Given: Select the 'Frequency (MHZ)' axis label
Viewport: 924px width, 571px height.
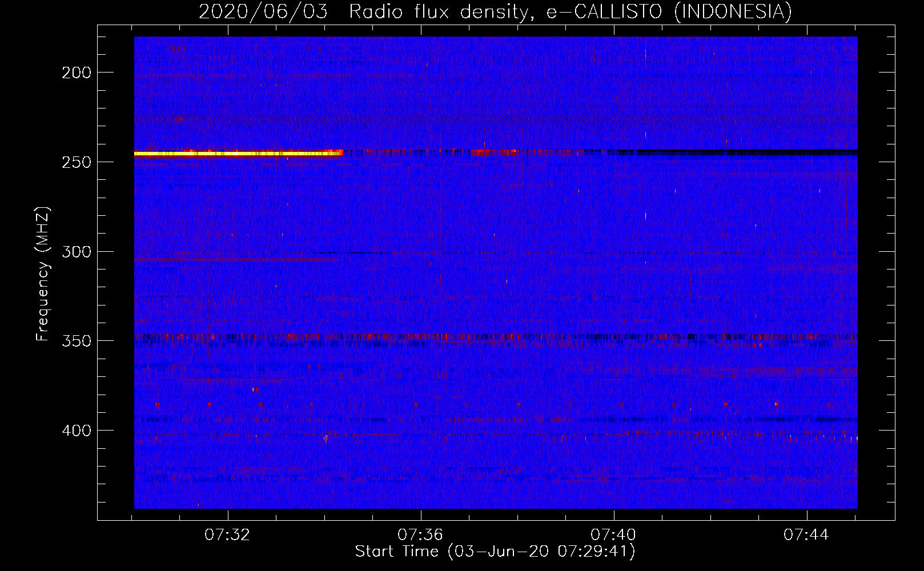Looking at the screenshot, I should tap(42, 274).
